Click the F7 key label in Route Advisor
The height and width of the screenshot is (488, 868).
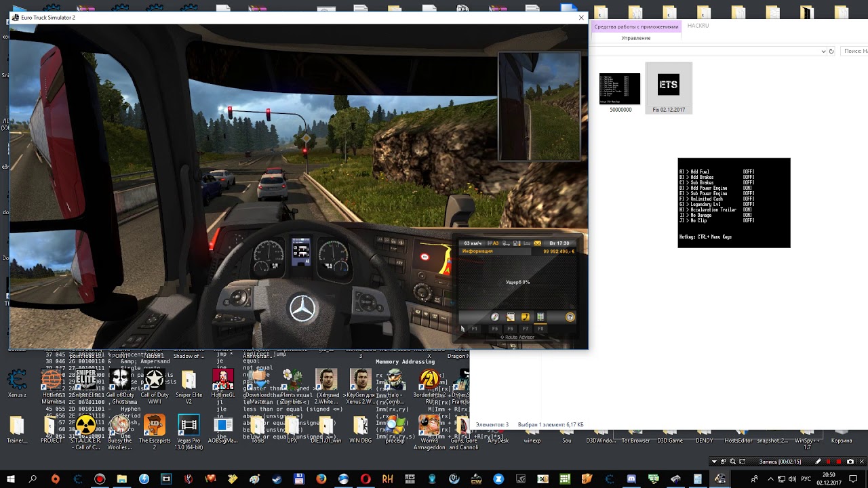[526, 329]
